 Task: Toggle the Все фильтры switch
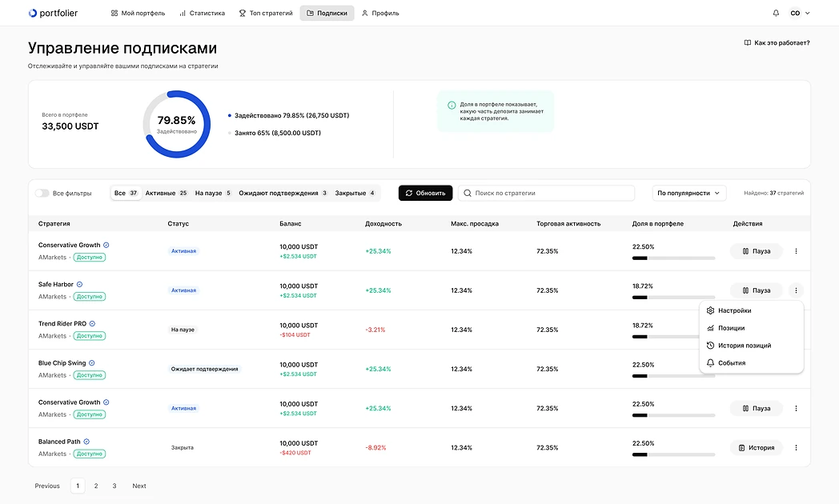coord(42,193)
